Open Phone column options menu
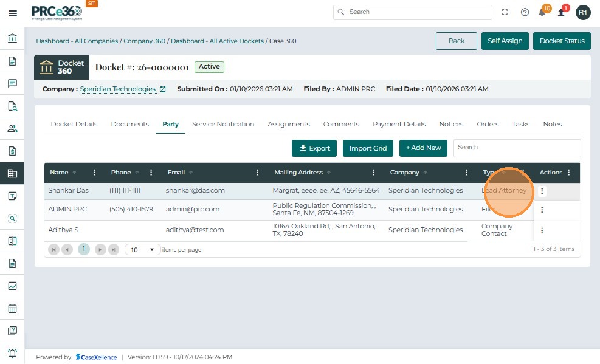Viewport: 600px width, 364px height. click(151, 173)
